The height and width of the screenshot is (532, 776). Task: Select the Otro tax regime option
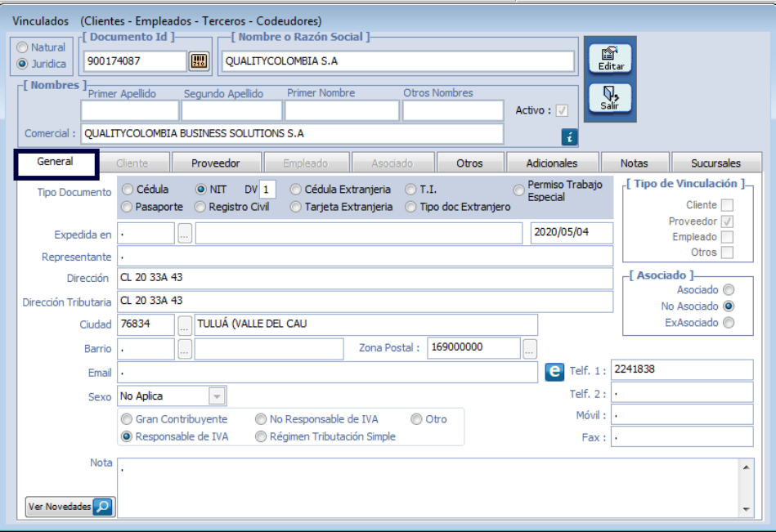tap(416, 419)
